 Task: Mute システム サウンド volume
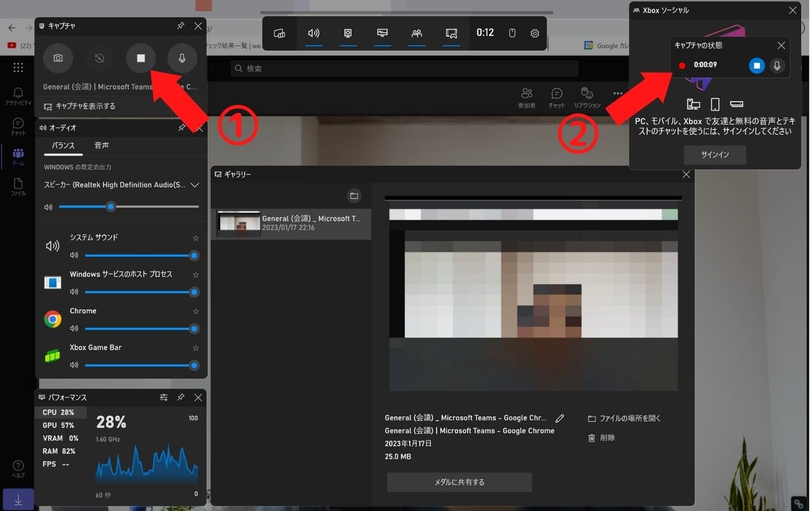point(74,255)
